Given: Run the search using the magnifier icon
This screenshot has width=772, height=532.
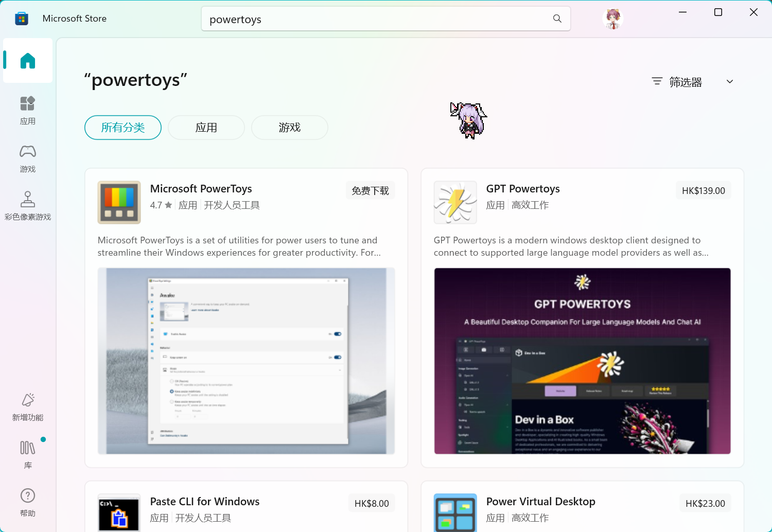Looking at the screenshot, I should [x=557, y=19].
